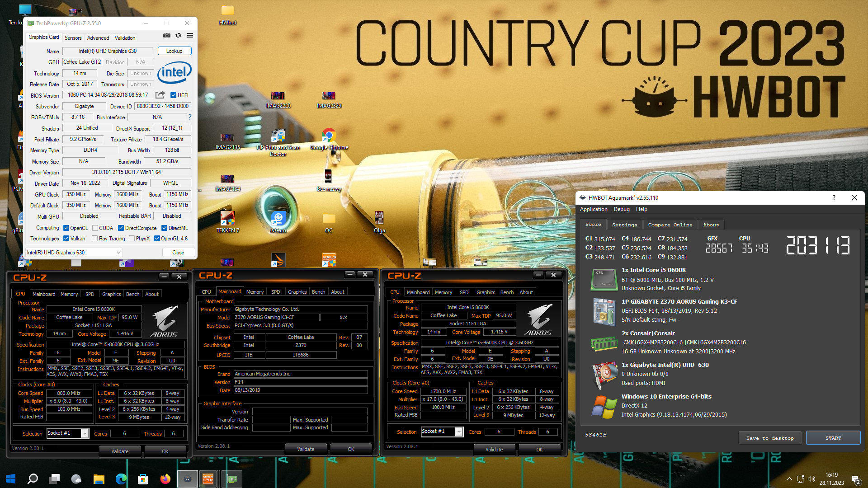
Task: Toggle the DirectML checkbox
Action: (165, 228)
